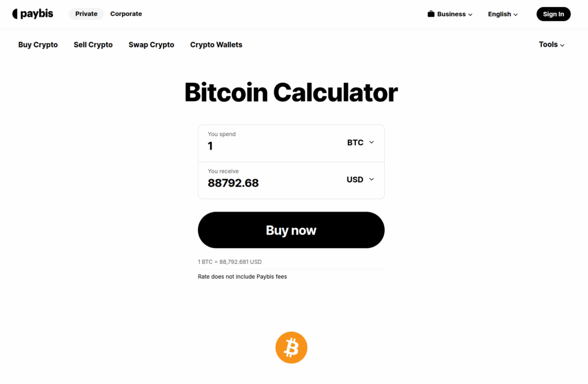
Task: Open the BTC currency dropdown
Action: (x=360, y=143)
